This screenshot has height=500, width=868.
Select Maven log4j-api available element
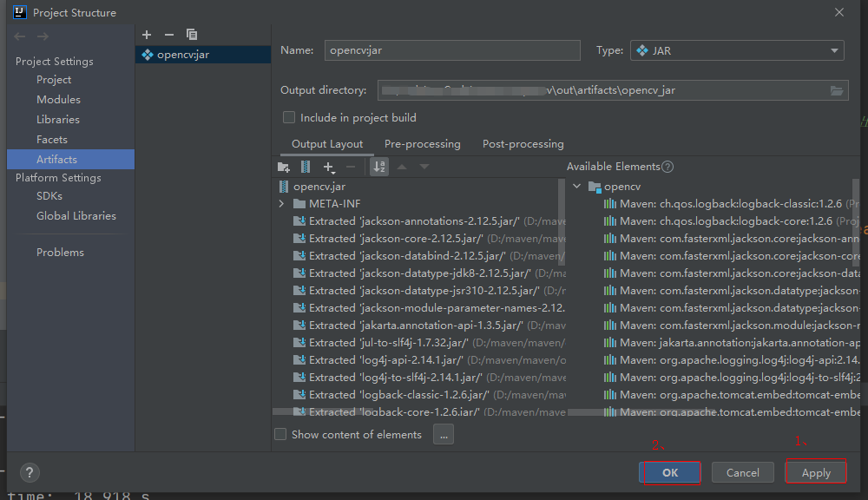tap(731, 360)
